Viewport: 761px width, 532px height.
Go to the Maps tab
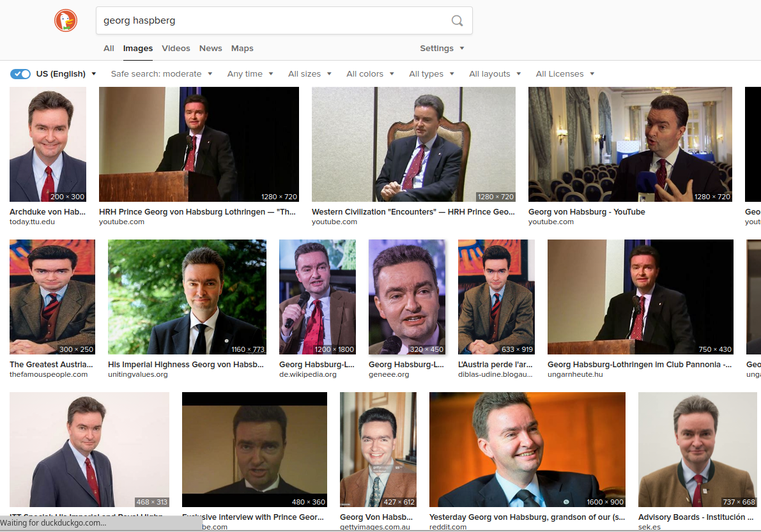(x=242, y=48)
